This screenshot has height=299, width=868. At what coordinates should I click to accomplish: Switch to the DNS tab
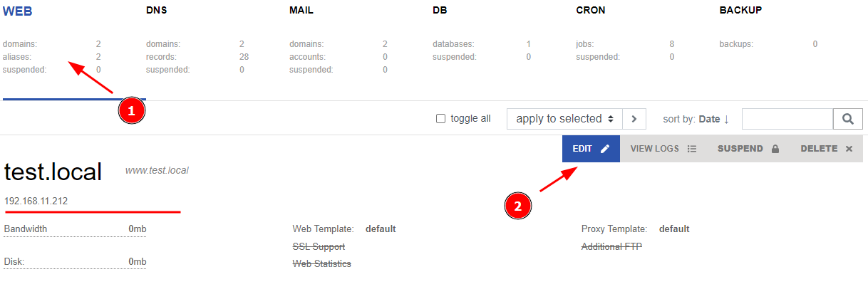157,11
